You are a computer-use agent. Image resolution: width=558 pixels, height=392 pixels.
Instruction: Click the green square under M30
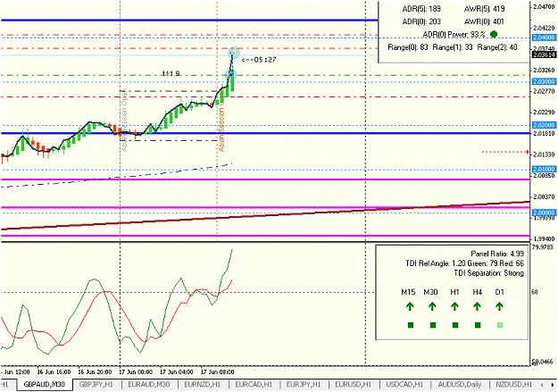coord(433,325)
